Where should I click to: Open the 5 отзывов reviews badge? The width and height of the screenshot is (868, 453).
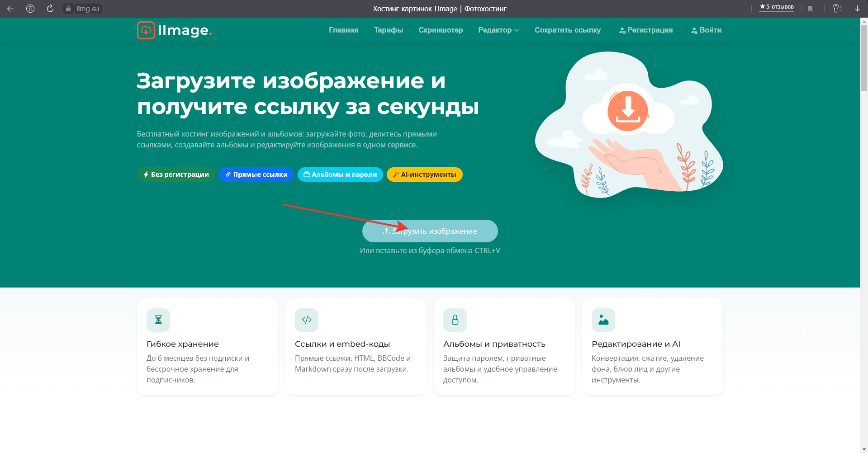pyautogui.click(x=777, y=7)
